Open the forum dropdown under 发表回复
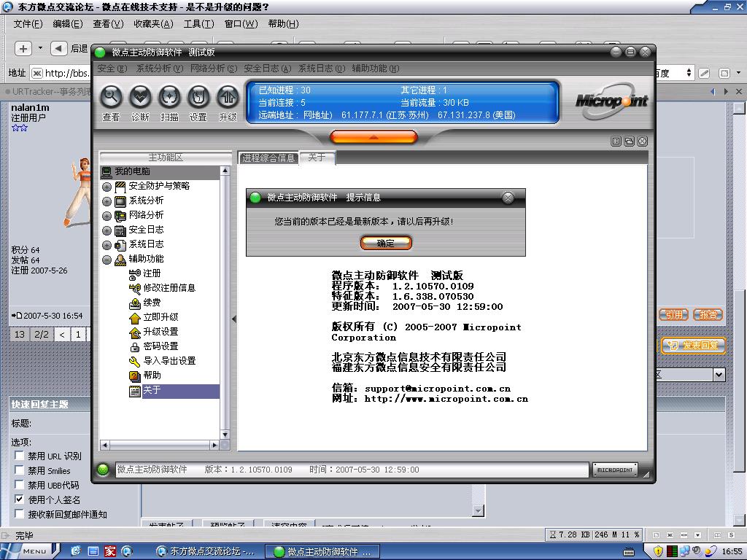Screen dimensions: 747x560 [719, 375]
